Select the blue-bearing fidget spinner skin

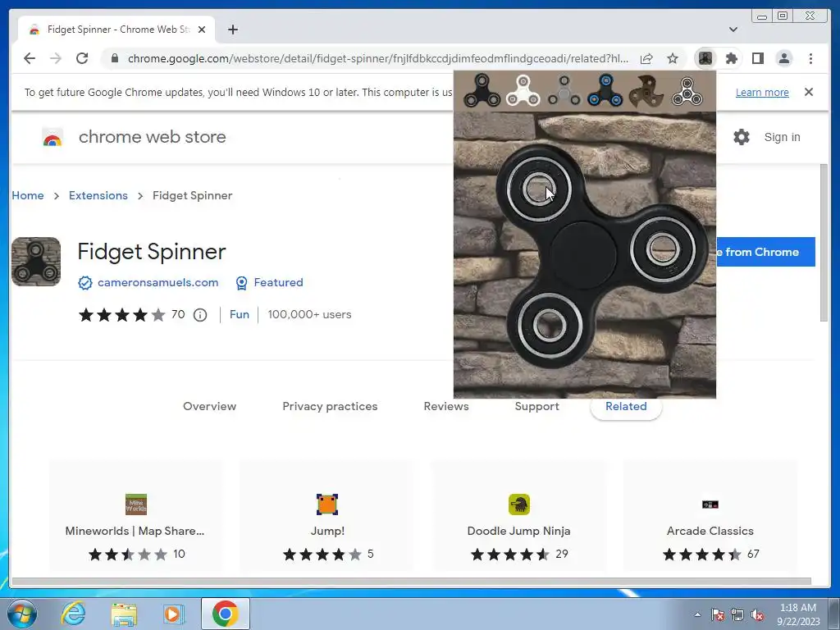click(x=605, y=90)
